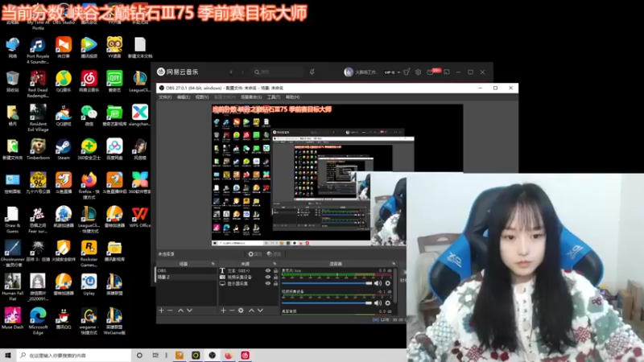Launch the 九十六号公路 Road 96 shortcut
Viewport: 644px width, 362px height.
38,183
